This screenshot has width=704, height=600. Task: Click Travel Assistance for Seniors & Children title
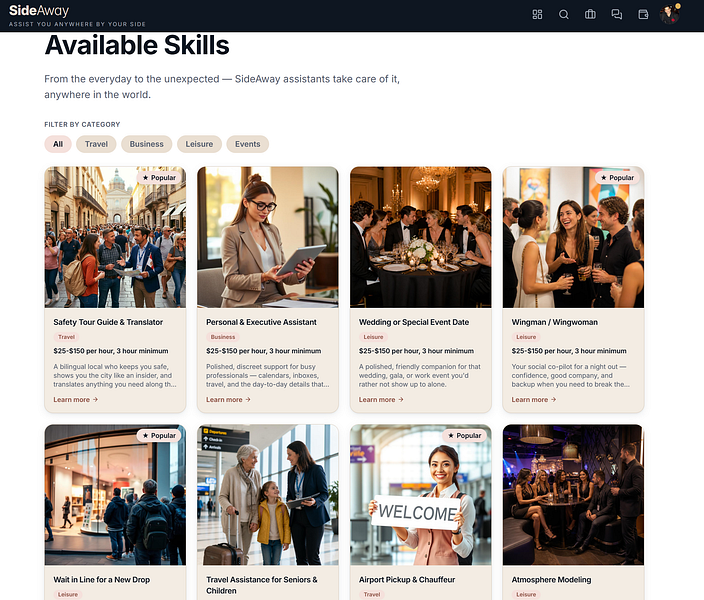pyautogui.click(x=261, y=585)
